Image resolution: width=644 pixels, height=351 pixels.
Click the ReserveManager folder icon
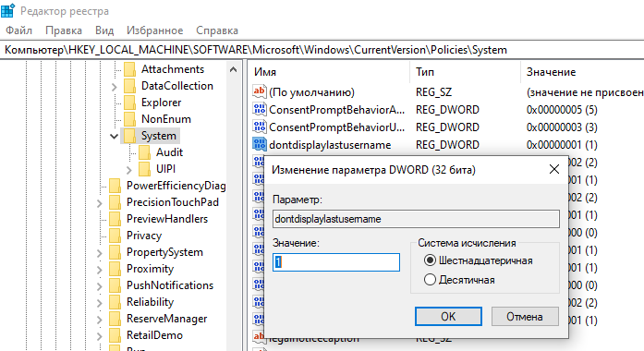(115, 319)
